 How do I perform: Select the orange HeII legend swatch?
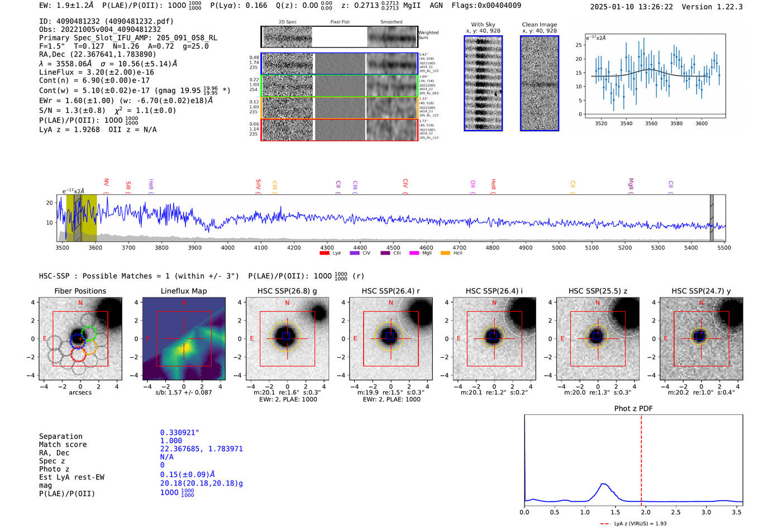click(x=445, y=253)
